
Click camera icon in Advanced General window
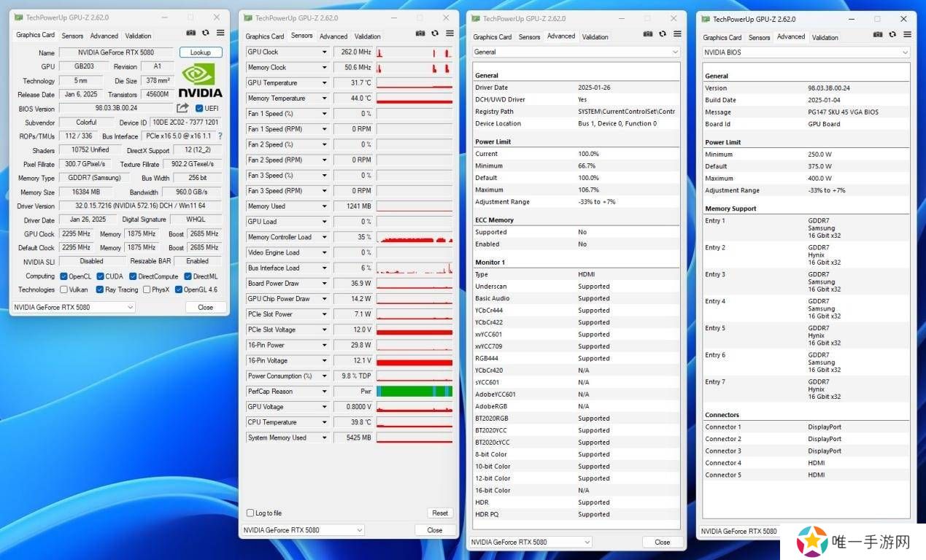[648, 34]
